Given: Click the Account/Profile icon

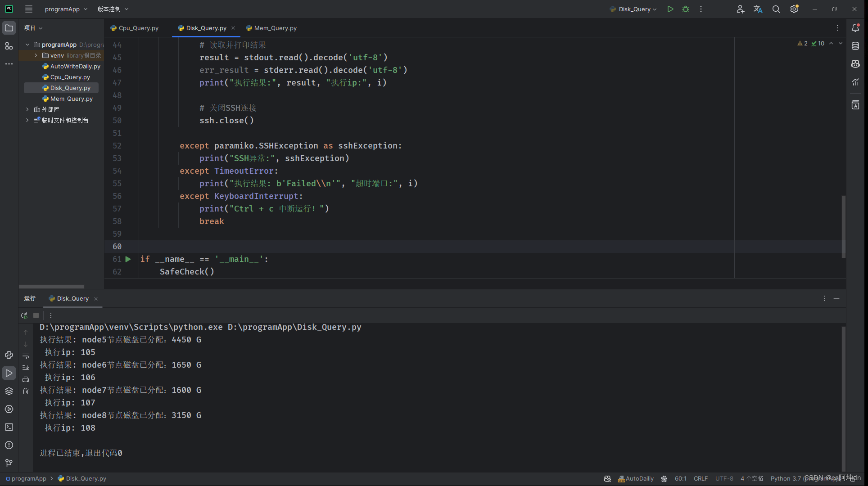Looking at the screenshot, I should 741,9.
